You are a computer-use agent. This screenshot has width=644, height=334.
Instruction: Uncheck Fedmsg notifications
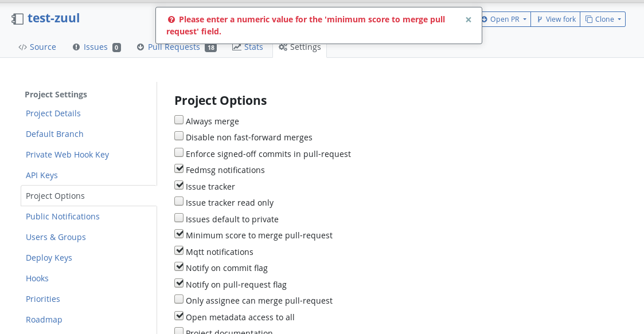[x=179, y=168]
